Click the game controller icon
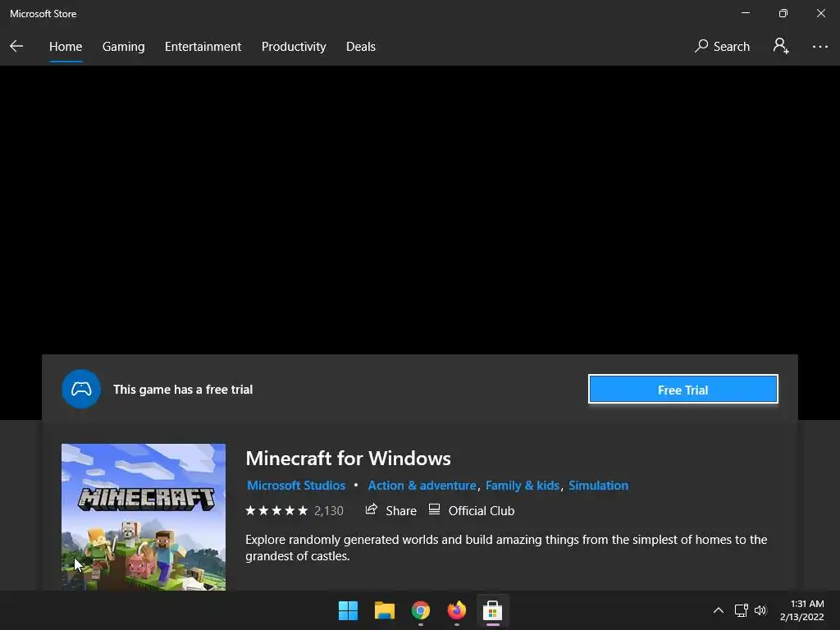 coord(81,389)
